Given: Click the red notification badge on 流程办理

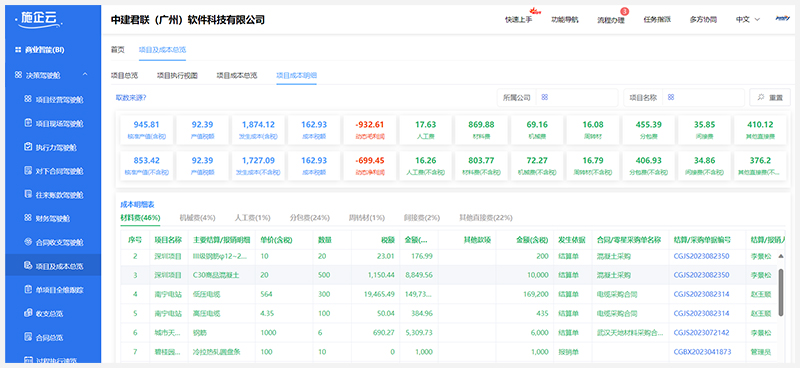Looking at the screenshot, I should point(624,11).
